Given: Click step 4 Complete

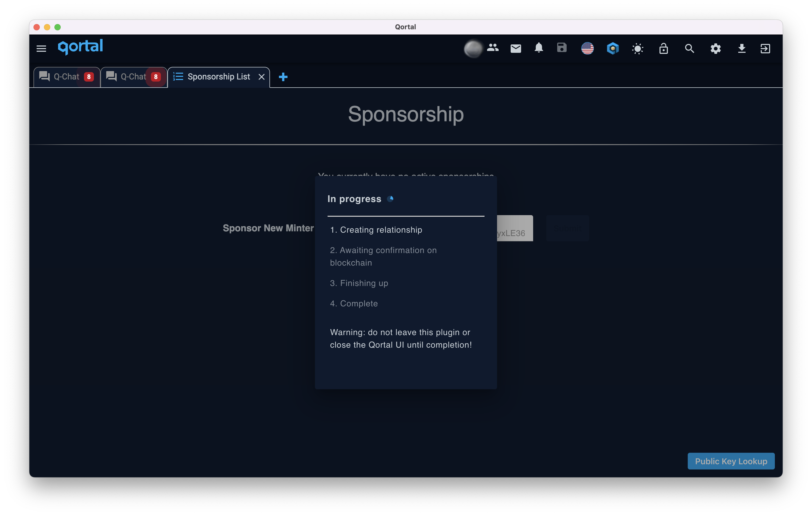Looking at the screenshot, I should tap(354, 304).
